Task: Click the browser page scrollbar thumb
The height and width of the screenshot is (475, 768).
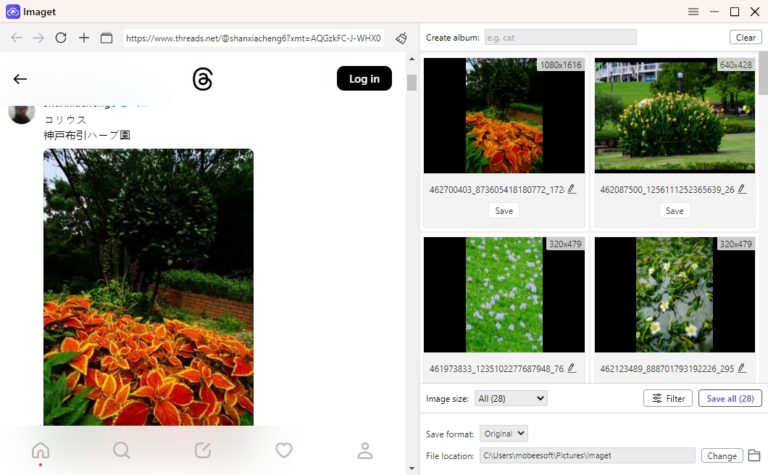Action: click(x=411, y=83)
